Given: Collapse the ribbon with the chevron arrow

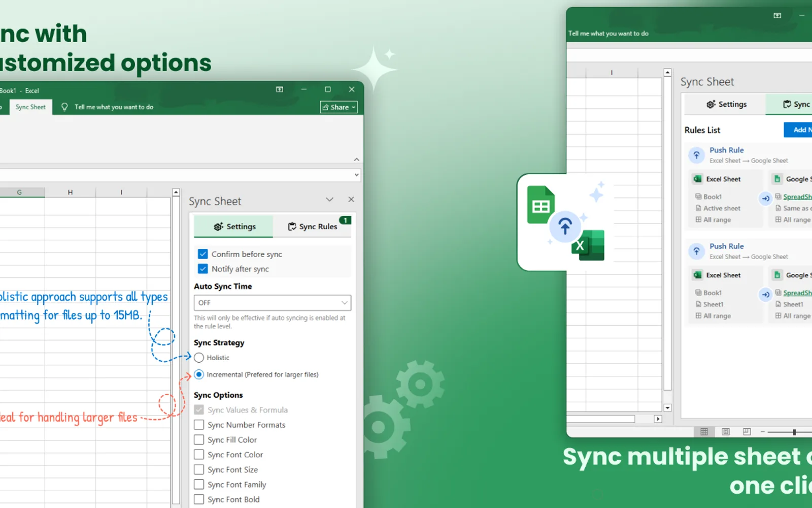Looking at the screenshot, I should click(357, 160).
